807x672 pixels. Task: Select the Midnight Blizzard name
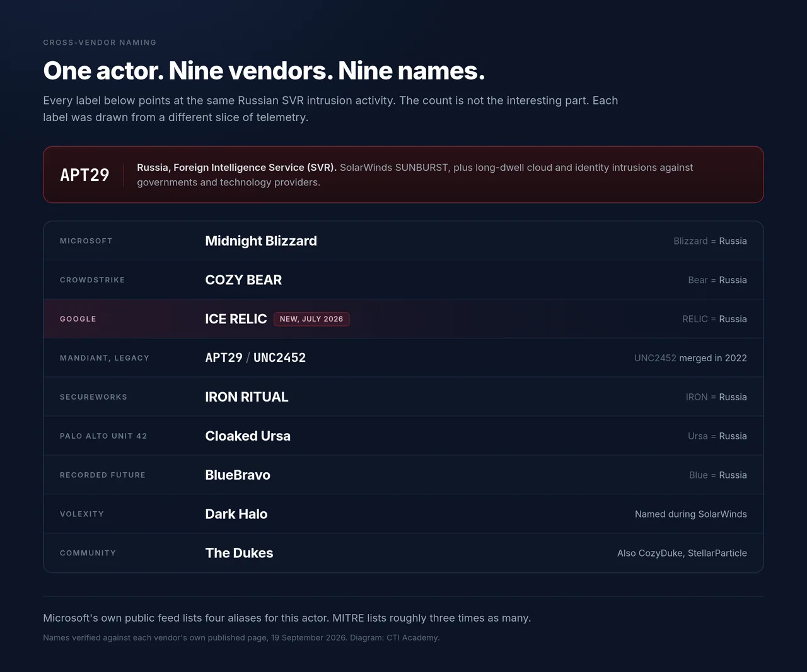(261, 241)
